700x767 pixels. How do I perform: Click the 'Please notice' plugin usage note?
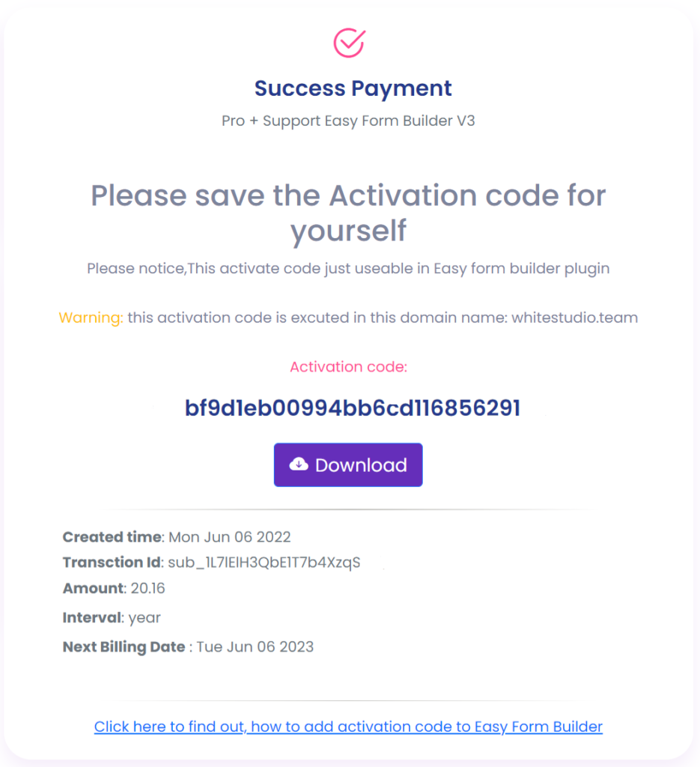pyautogui.click(x=348, y=269)
